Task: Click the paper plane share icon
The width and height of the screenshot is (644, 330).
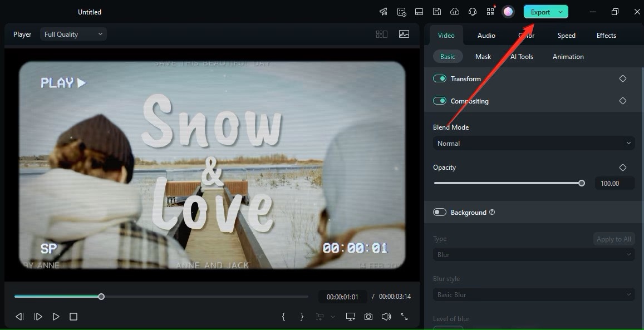Action: click(x=383, y=12)
